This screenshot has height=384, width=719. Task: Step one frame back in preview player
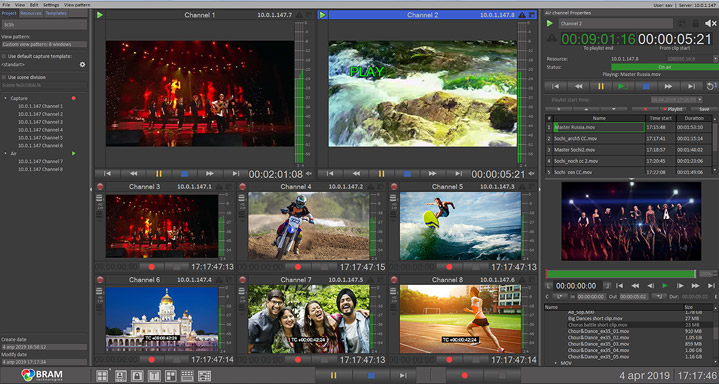click(650, 286)
